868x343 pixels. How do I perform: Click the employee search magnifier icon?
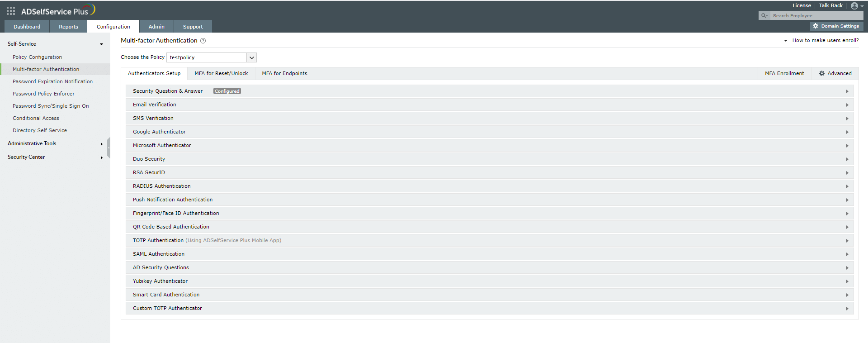pos(764,15)
